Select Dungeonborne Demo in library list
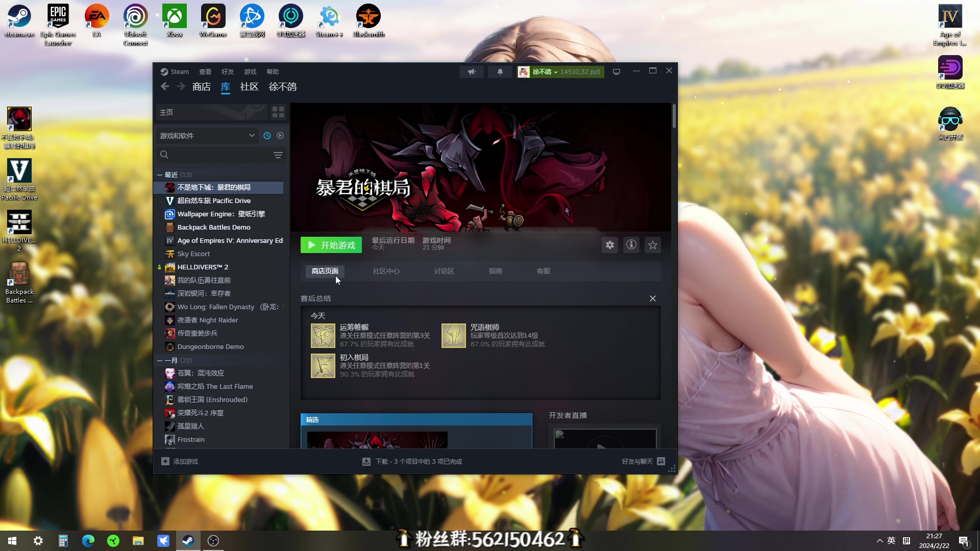 [219, 347]
